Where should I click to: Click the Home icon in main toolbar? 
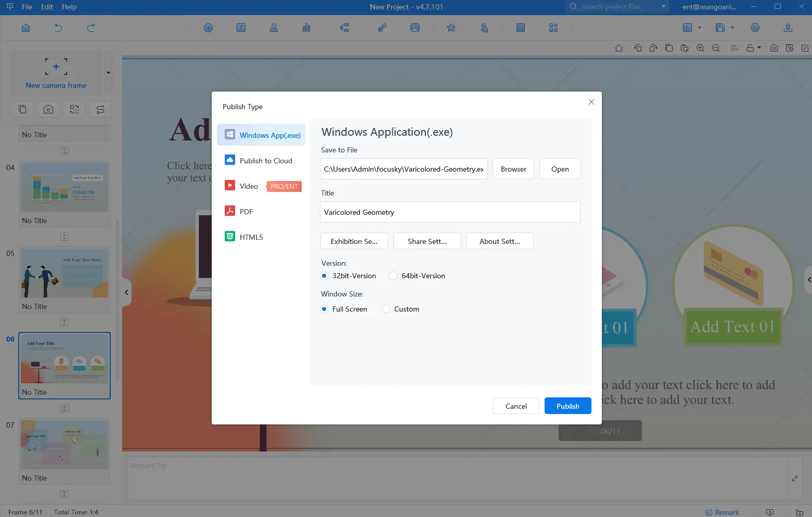coord(25,28)
